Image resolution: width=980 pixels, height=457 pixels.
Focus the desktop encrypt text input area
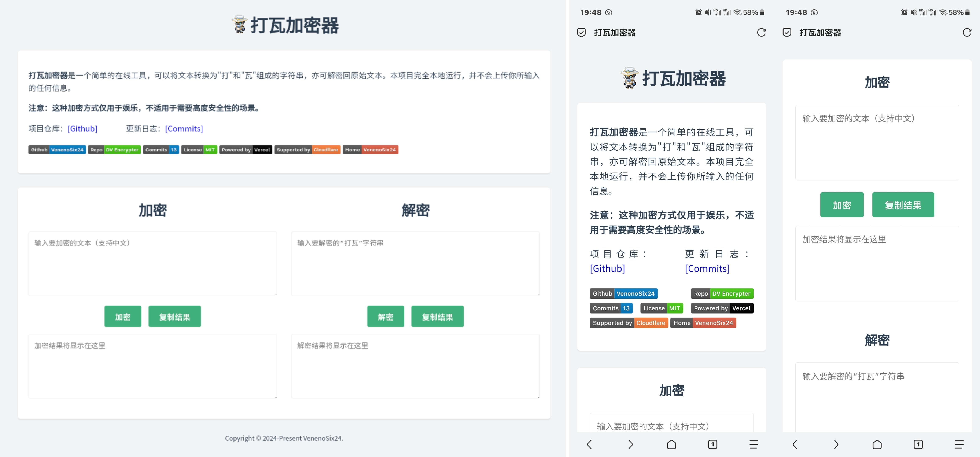(152, 263)
